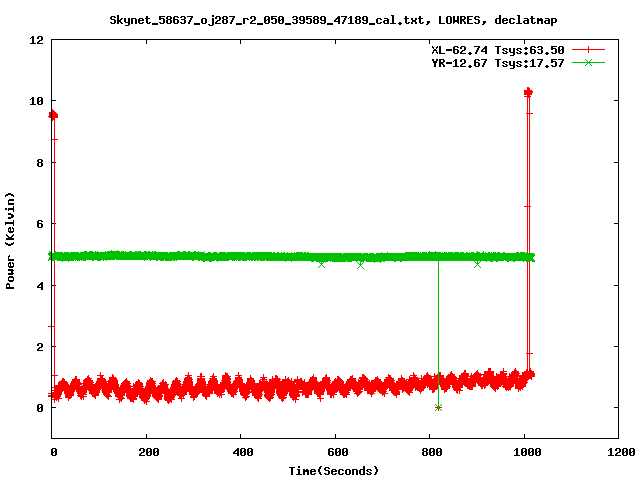Click the y-axis tick label 6
Screen dimensions: 640x480
click(40, 224)
